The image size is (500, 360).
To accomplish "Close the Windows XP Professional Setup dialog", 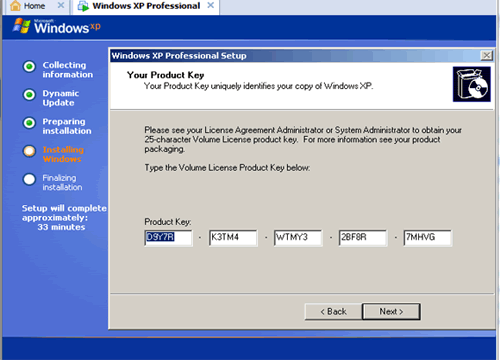I will (x=487, y=55).
